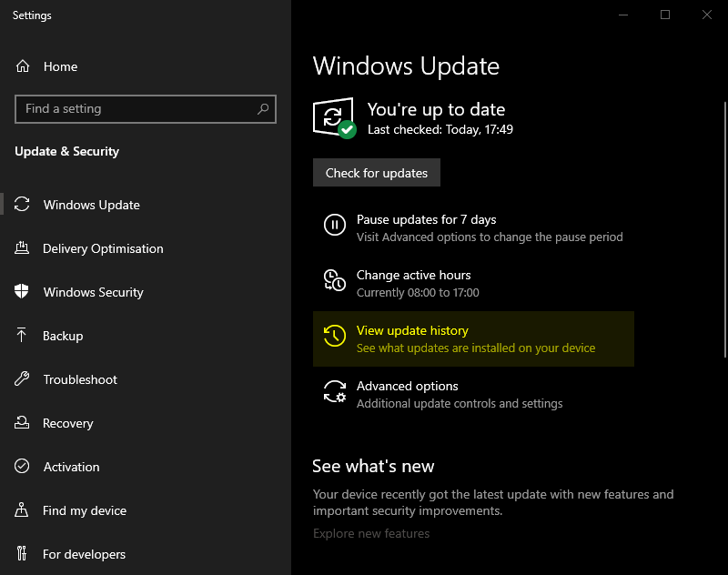Click 'Additional update controls and settings' text
The height and width of the screenshot is (575, 728).
tap(460, 403)
